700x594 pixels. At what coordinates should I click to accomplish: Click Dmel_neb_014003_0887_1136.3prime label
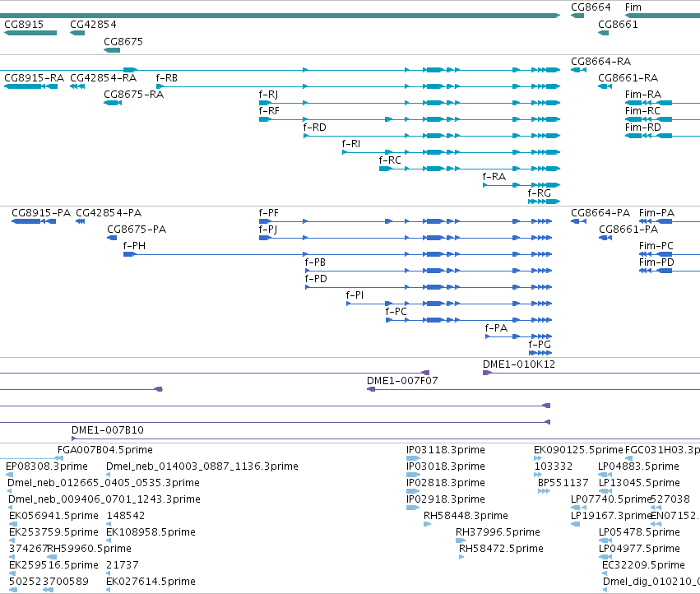tap(202, 466)
